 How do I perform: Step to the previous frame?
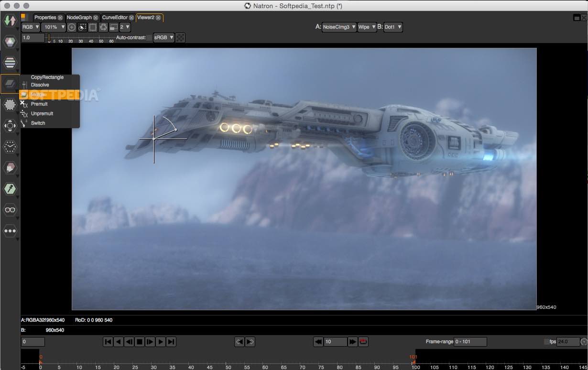click(129, 341)
